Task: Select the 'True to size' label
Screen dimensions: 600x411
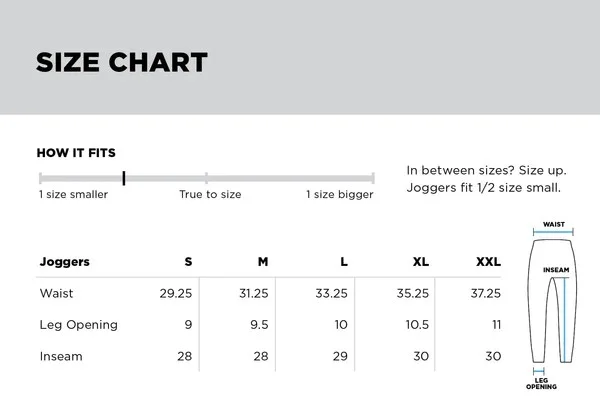Action: (210, 194)
